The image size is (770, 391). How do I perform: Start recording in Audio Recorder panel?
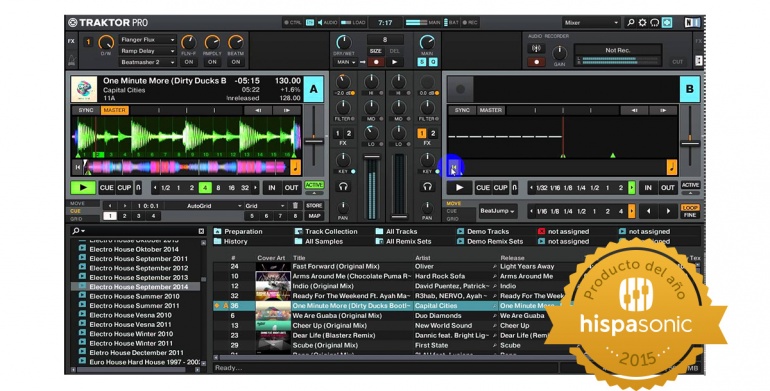point(536,62)
